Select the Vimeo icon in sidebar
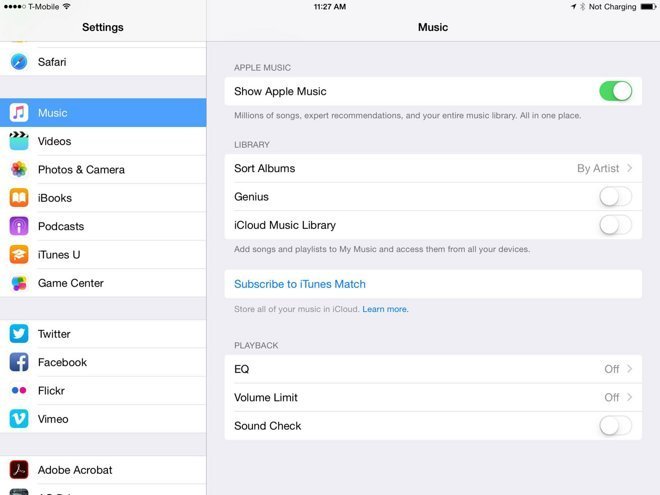This screenshot has width=660, height=495. tap(19, 419)
